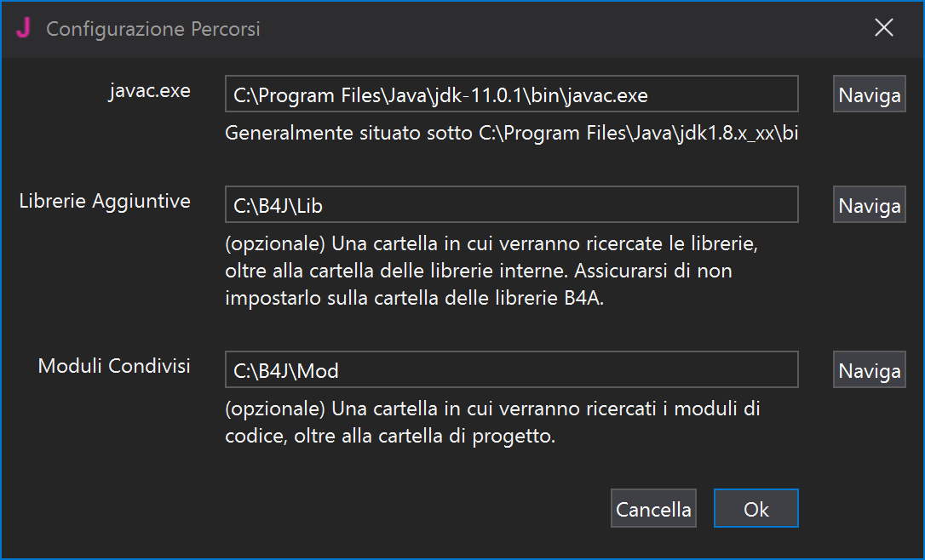This screenshot has width=925, height=560.
Task: Focus the Librerie Aggiuntive path field
Action: [511, 204]
